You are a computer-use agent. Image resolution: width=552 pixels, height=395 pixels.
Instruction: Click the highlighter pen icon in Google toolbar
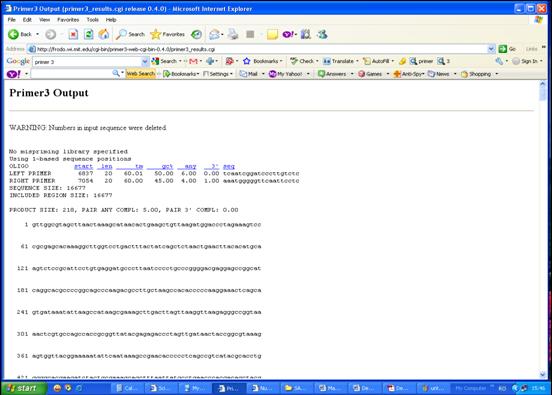point(402,61)
